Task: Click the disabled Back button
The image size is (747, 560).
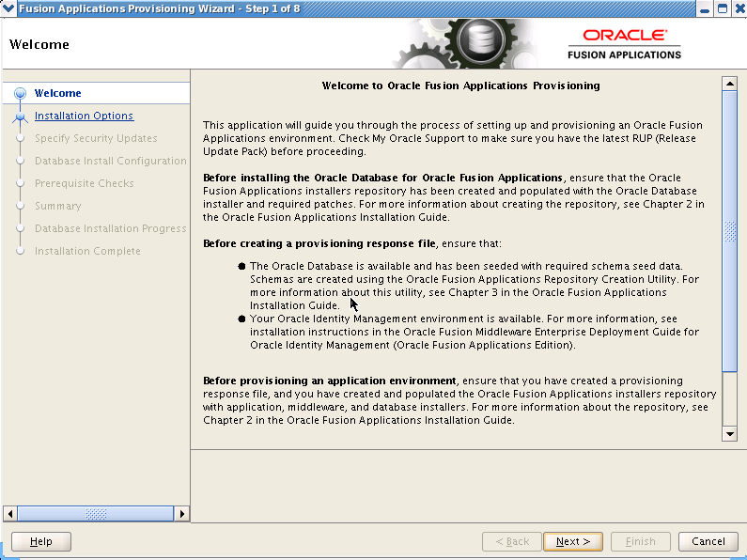Action: 512,541
